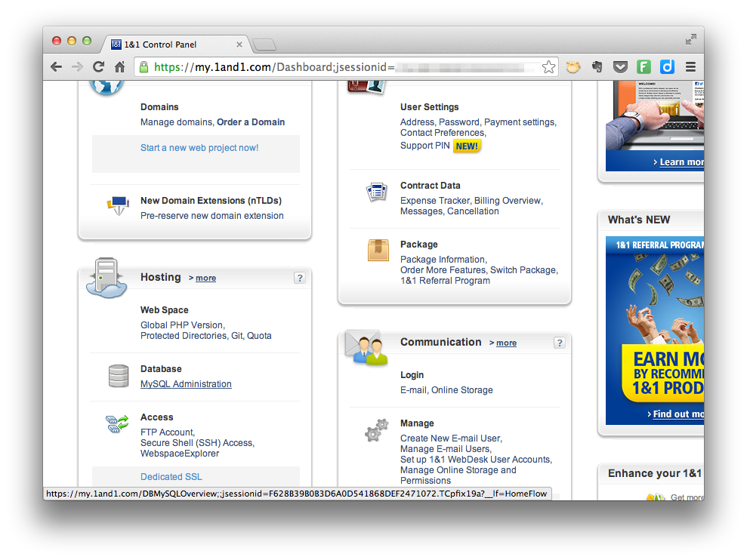Open FTP Account link
Viewport: 747px width, 560px height.
tap(167, 432)
